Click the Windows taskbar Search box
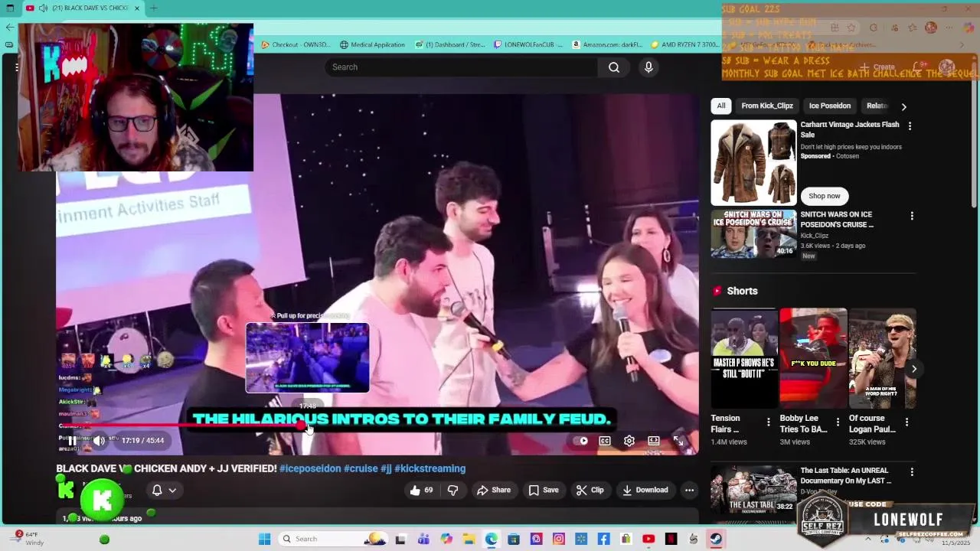The width and height of the screenshot is (980, 551). [332, 539]
